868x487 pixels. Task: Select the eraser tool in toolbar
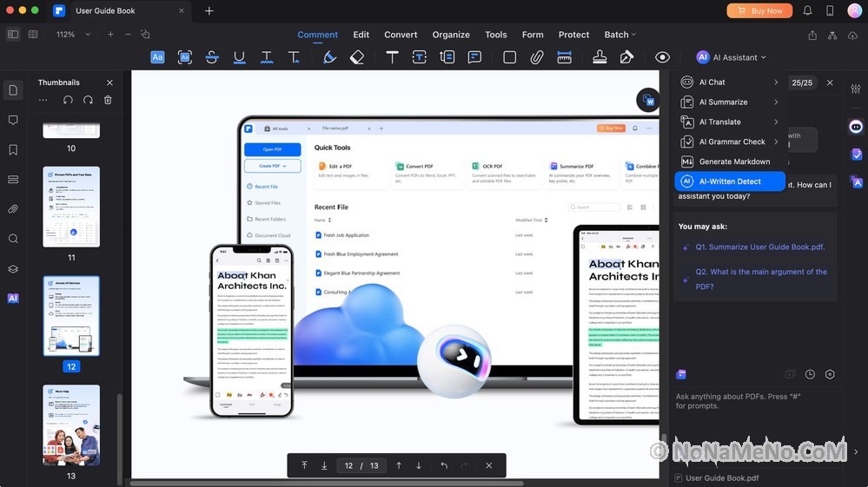357,57
